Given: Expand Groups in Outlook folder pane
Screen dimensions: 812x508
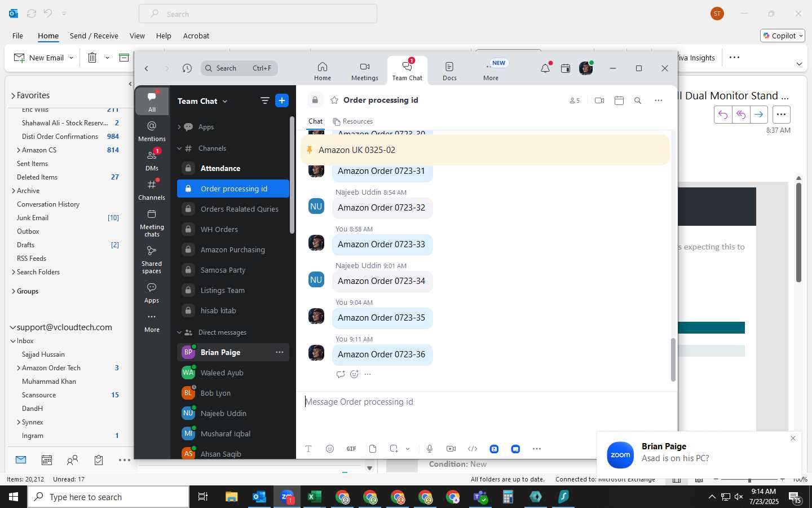Looking at the screenshot, I should 13,291.
